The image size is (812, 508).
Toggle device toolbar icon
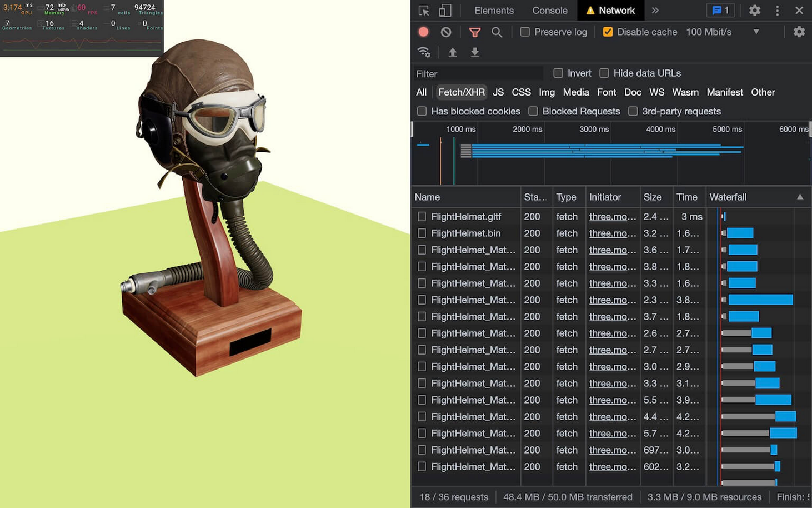point(445,11)
